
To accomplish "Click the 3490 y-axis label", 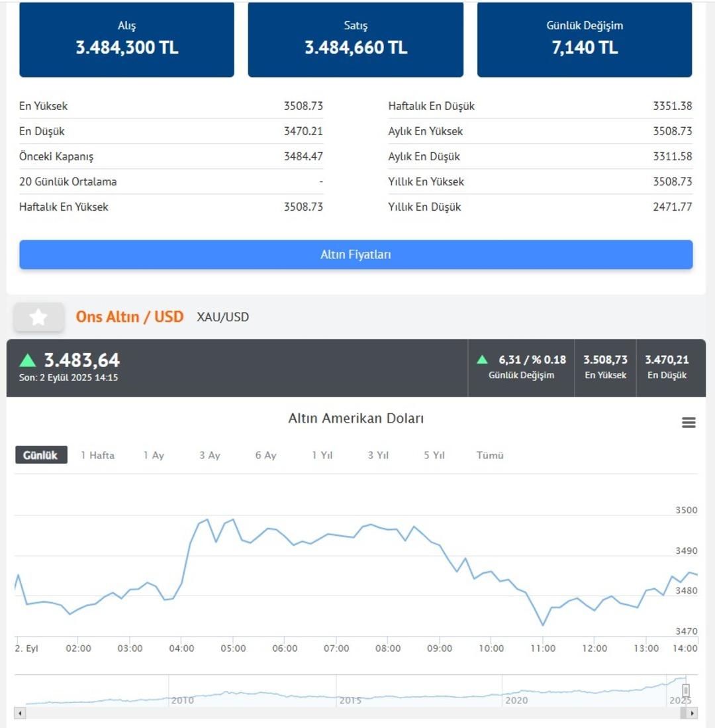I will point(687,550).
